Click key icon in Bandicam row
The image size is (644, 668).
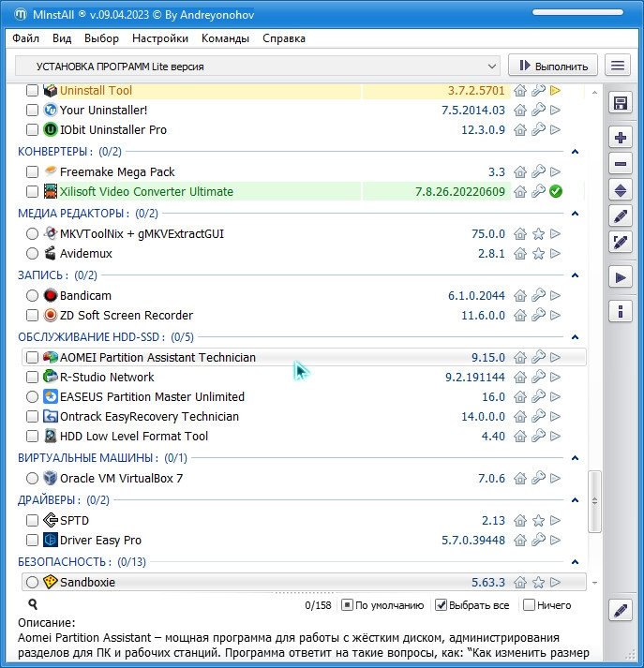[538, 295]
